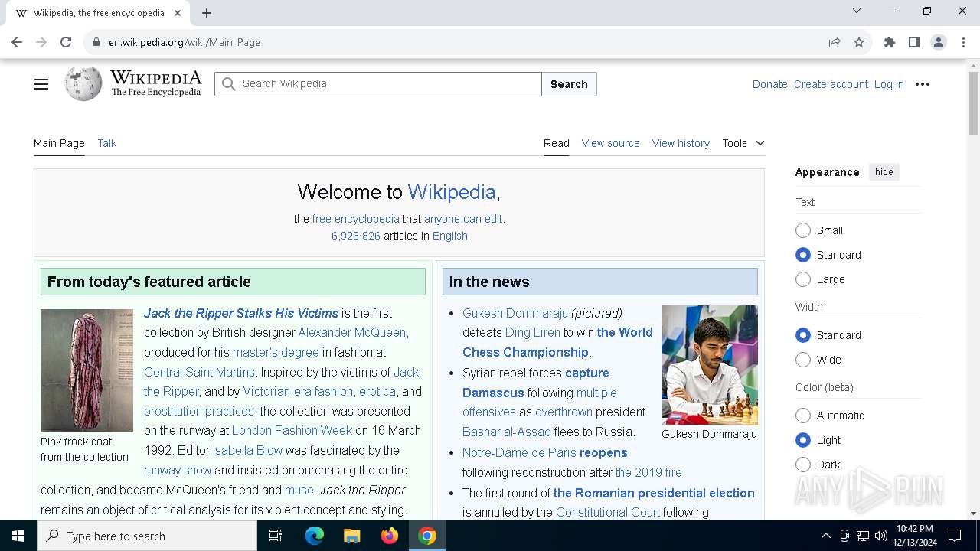This screenshot has width=980, height=551.
Task: Select Light color mode
Action: point(803,440)
